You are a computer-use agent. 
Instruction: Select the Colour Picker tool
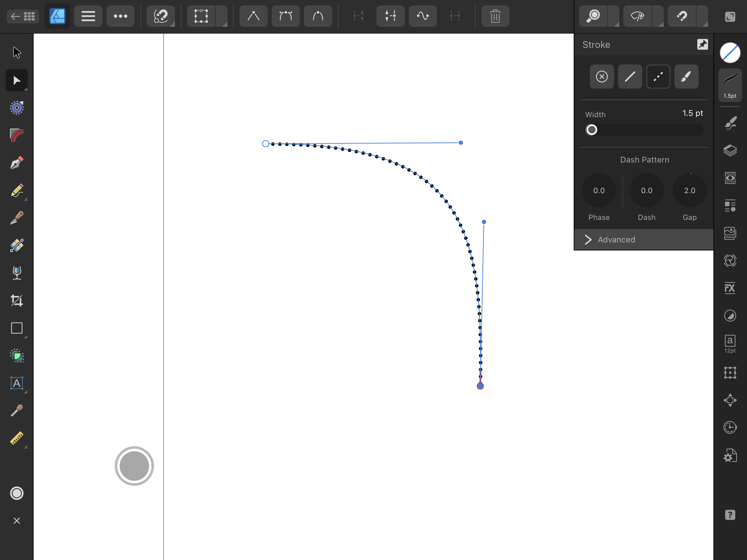point(16,411)
